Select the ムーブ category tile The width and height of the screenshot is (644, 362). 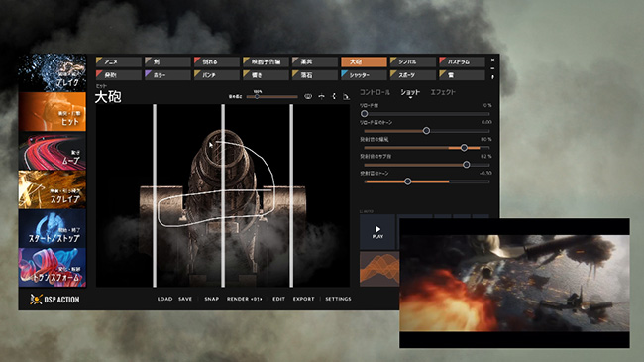[x=53, y=151]
